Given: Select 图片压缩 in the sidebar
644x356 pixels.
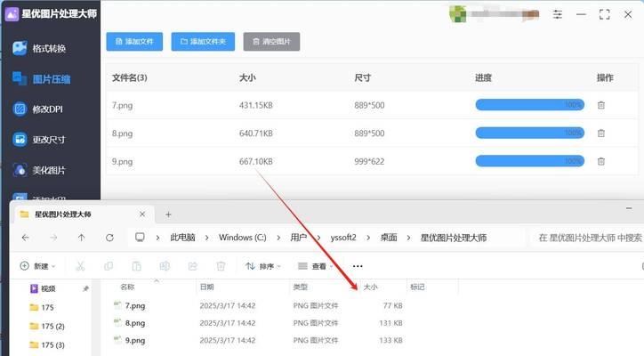Looking at the screenshot, I should coord(42,78).
